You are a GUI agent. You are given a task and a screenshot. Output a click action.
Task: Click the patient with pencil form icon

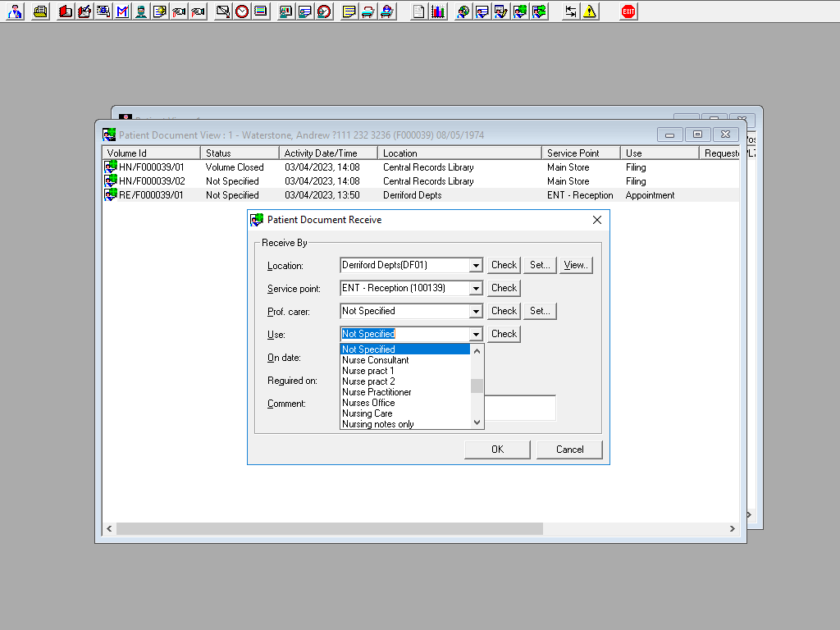pyautogui.click(x=501, y=11)
